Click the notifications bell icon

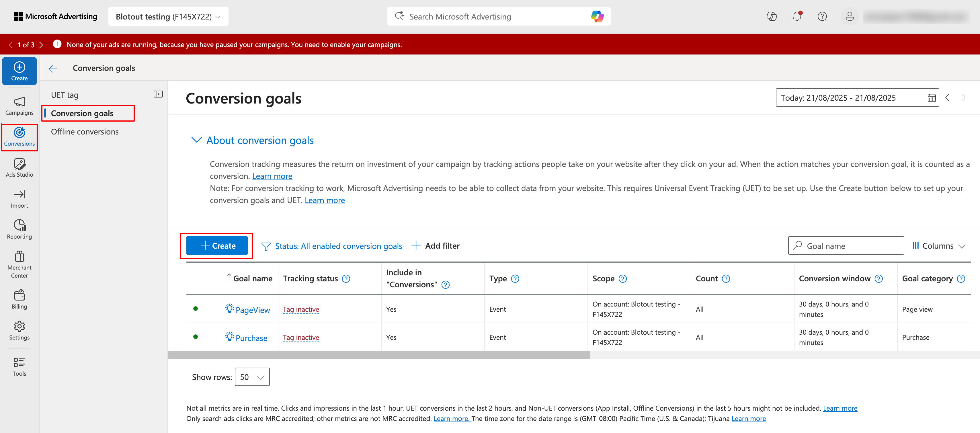point(797,16)
